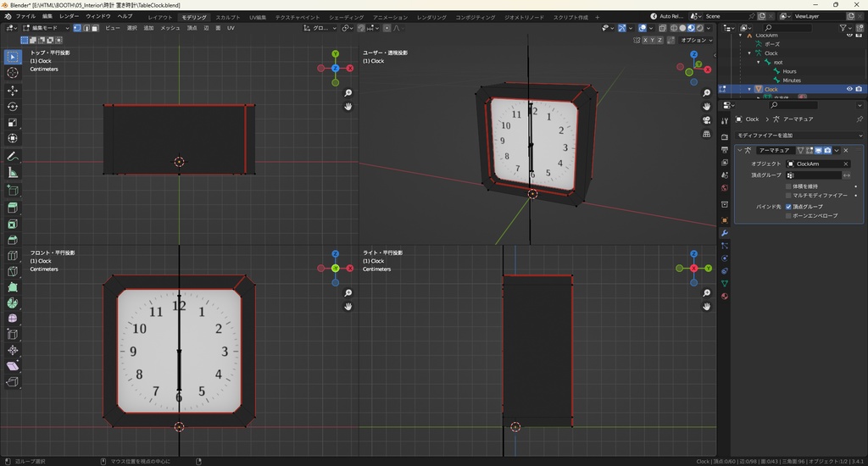Screen dimensions: 868x466
Task: Click the Shear tool icon
Action: click(x=13, y=366)
